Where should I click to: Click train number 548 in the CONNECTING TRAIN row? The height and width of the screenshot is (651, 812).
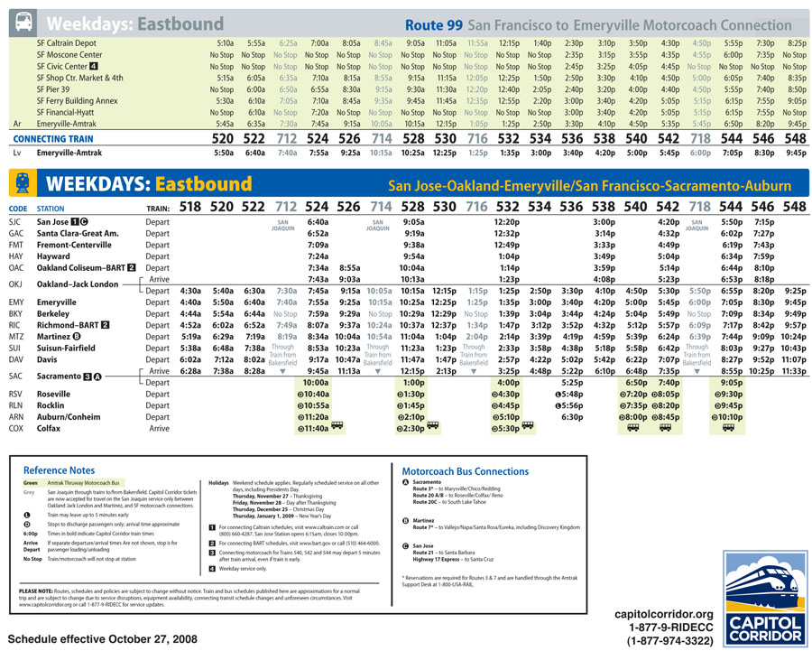click(x=795, y=138)
